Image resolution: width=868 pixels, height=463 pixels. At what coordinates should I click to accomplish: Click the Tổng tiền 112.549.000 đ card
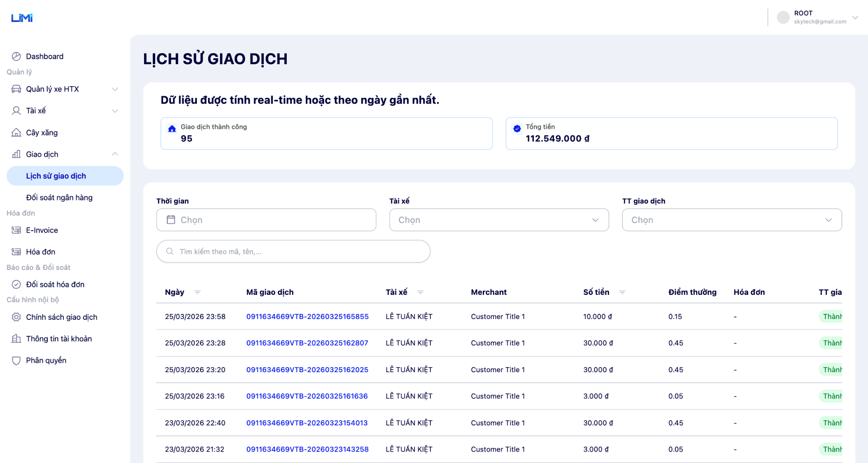pos(672,133)
